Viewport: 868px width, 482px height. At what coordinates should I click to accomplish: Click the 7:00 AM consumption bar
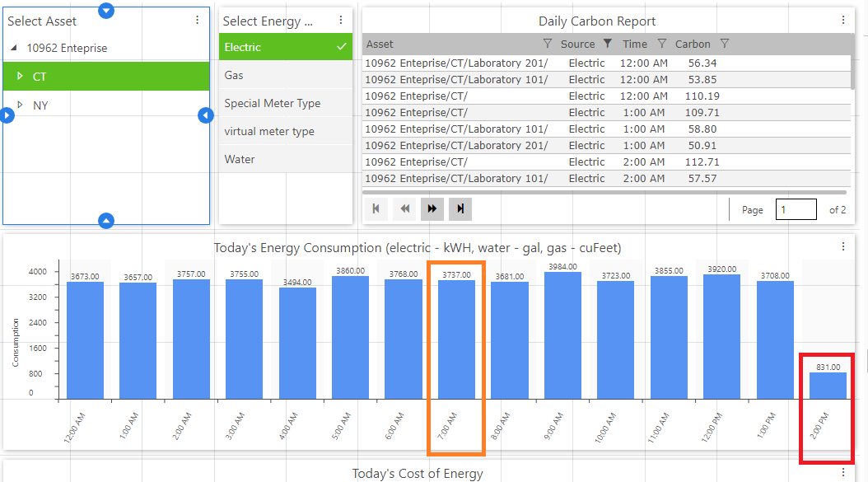pyautogui.click(x=456, y=339)
